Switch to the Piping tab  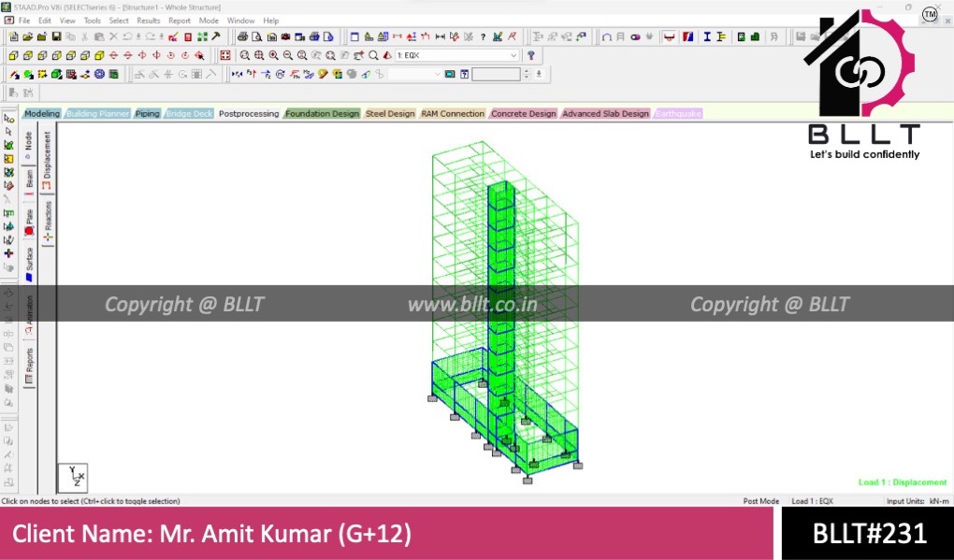pos(147,114)
